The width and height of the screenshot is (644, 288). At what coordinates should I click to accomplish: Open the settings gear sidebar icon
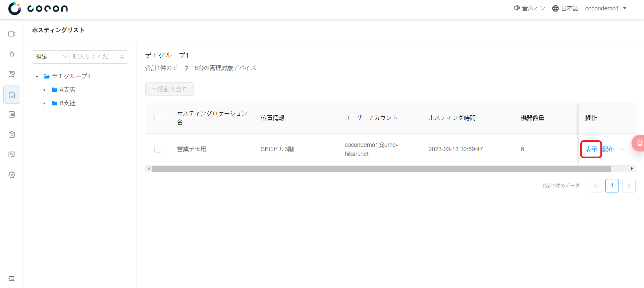tap(12, 175)
